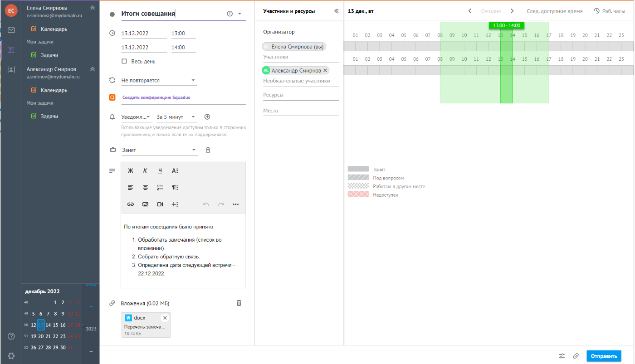Click След. доступное время button
This screenshot has height=364, width=635.
554,11
